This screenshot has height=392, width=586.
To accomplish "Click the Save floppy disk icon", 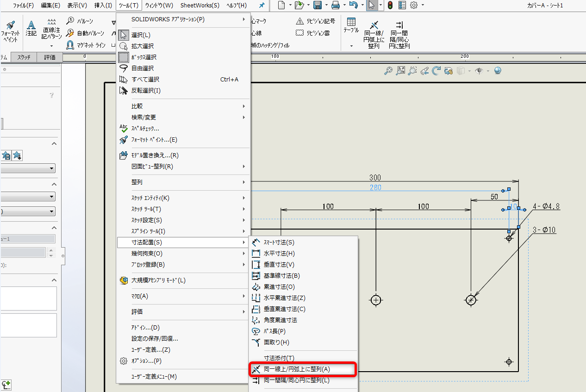I will [318, 5].
